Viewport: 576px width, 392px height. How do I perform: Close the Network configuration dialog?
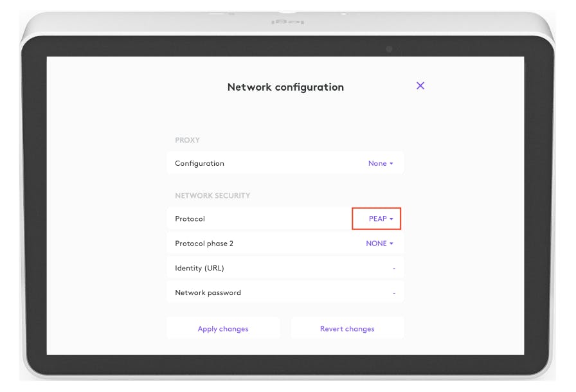pyautogui.click(x=420, y=85)
